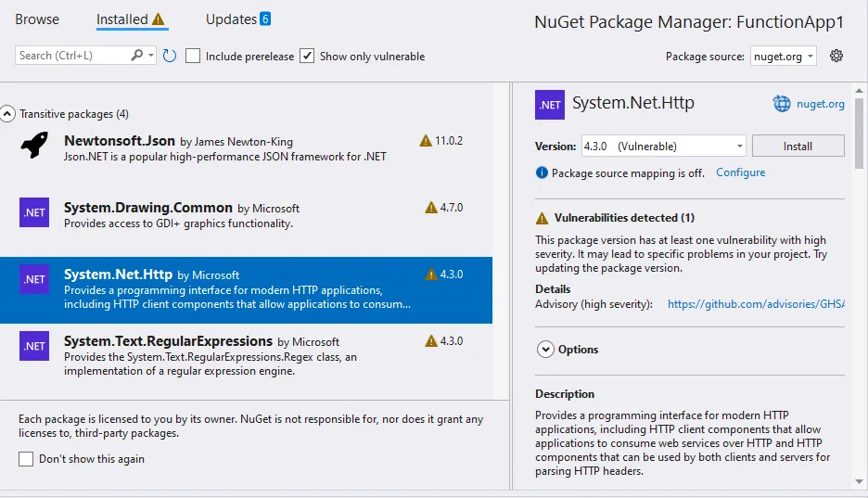Click into the Search input field
The width and height of the screenshot is (868, 498).
[x=72, y=56]
